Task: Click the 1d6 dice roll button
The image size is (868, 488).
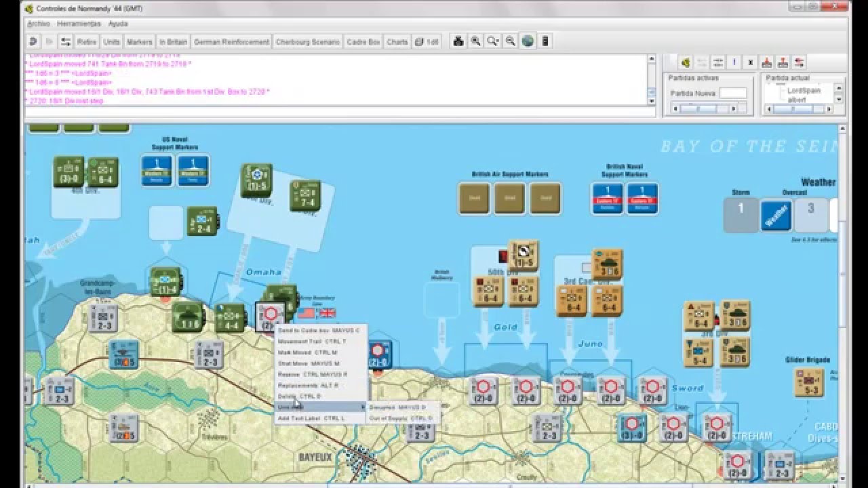Action: (x=427, y=41)
